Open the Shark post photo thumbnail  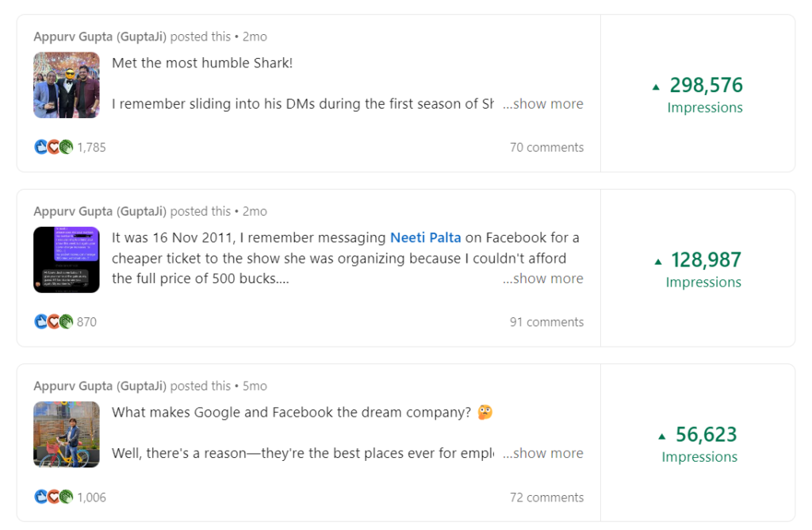(x=67, y=85)
